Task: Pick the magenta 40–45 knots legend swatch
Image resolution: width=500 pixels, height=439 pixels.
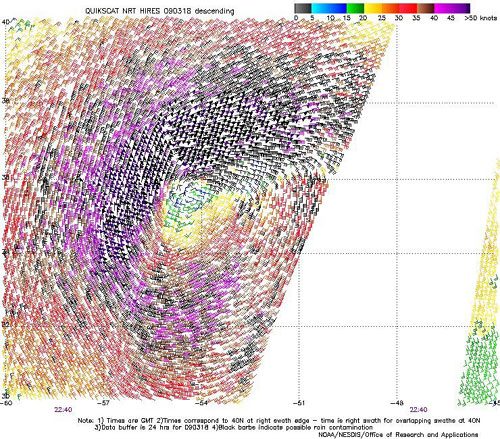Action: pyautogui.click(x=443, y=8)
